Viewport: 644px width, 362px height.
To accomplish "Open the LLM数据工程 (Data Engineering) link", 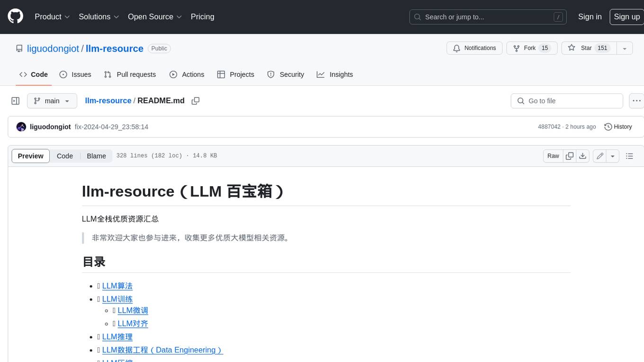I will click(162, 350).
